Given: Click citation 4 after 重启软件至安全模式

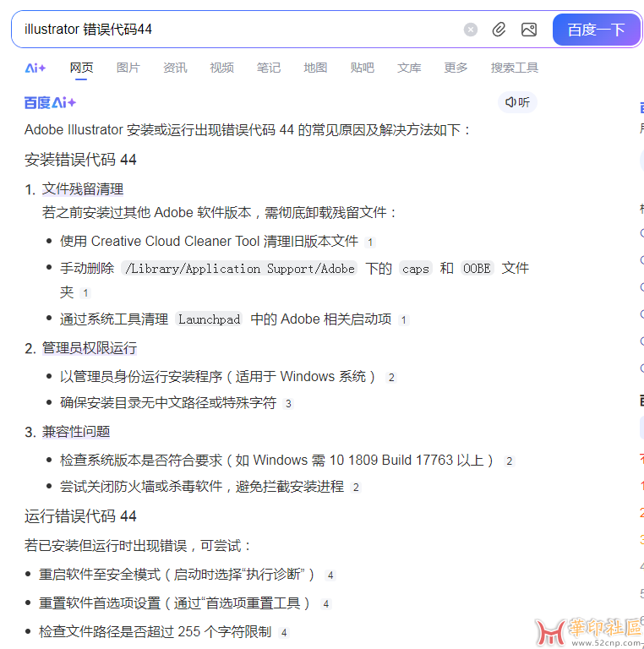Looking at the screenshot, I should tap(330, 575).
